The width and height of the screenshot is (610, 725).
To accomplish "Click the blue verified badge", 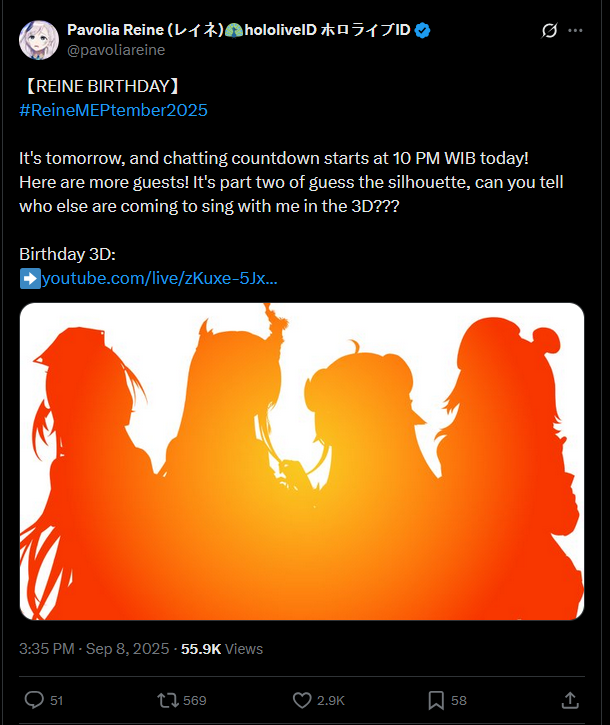I will [422, 31].
